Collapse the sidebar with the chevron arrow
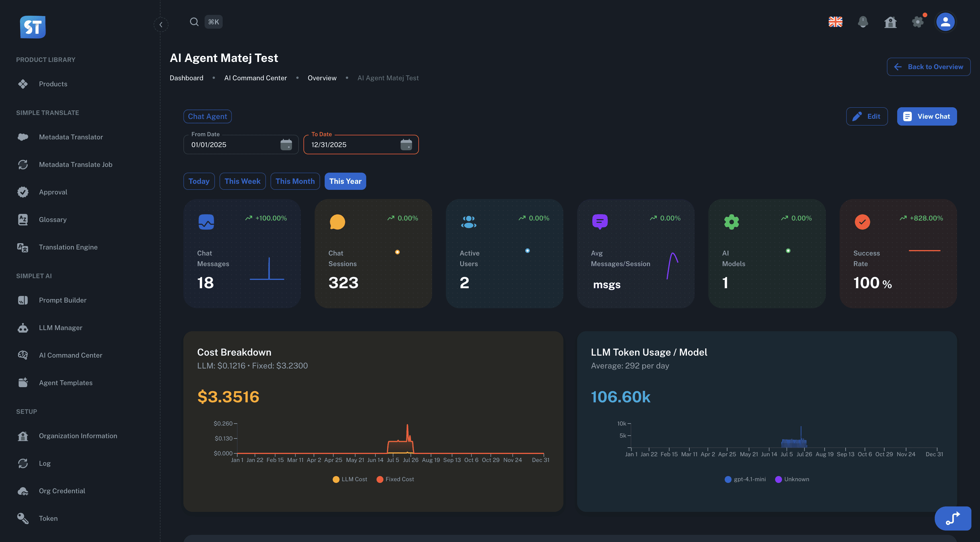Viewport: 980px width, 542px height. (x=160, y=24)
